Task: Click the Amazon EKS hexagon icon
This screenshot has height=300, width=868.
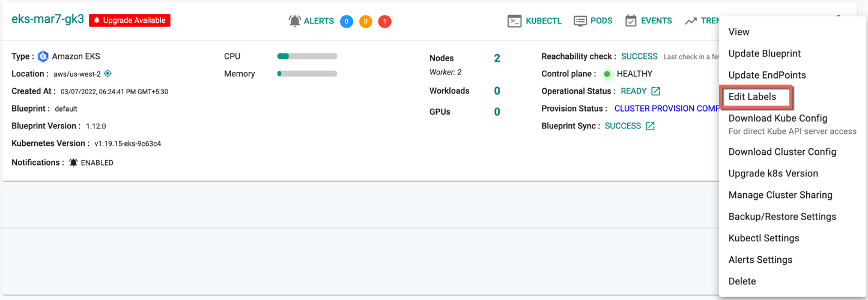Action: pos(43,56)
